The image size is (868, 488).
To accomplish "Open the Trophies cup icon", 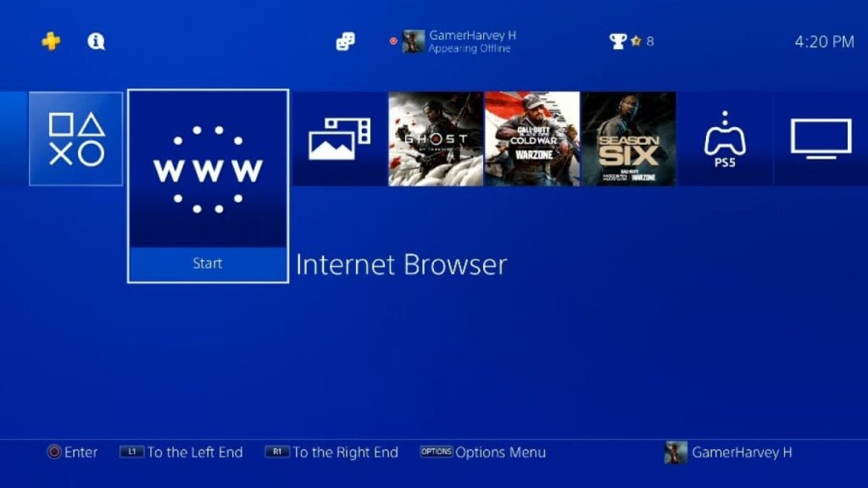I will pyautogui.click(x=617, y=41).
